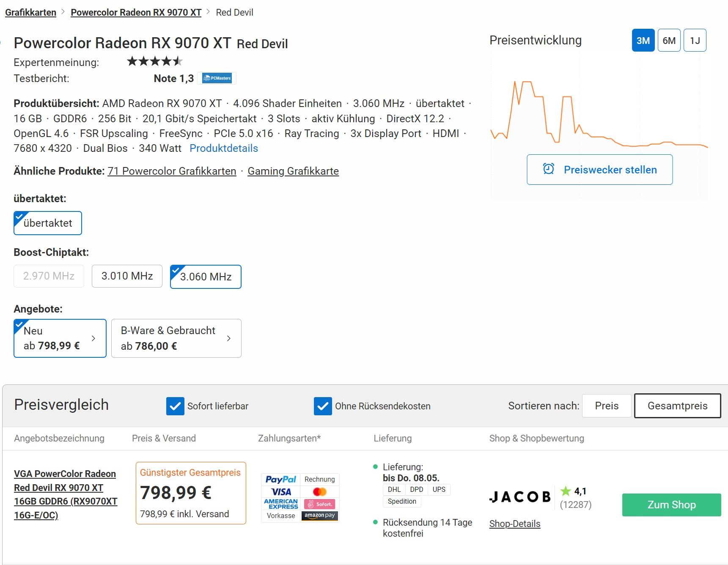Image resolution: width=728 pixels, height=565 pixels.
Task: Click the Sofort payment logo
Action: 320,504
